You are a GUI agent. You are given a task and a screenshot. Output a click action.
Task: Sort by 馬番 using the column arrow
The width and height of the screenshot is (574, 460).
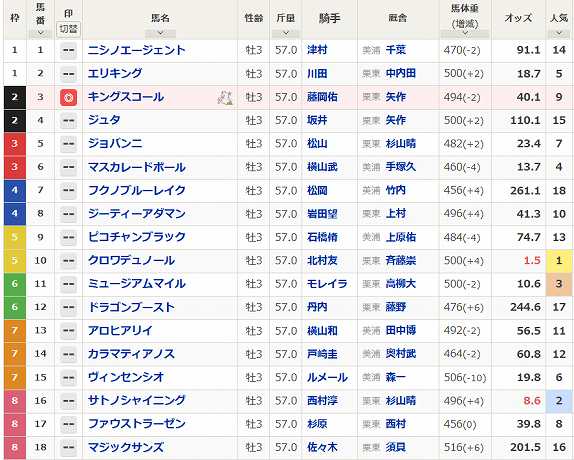(41, 33)
